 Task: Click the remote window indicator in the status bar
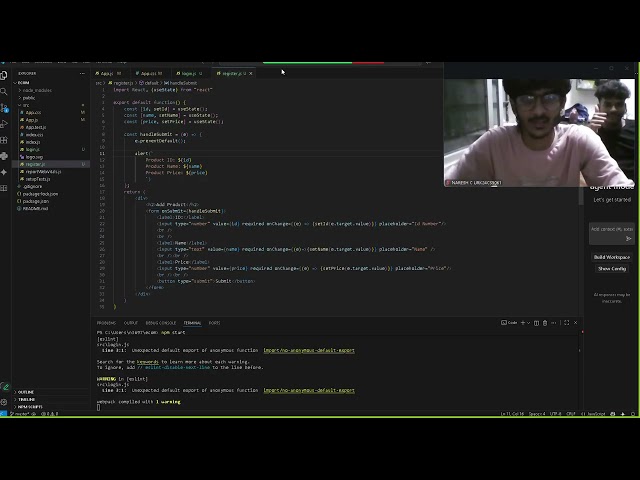pyautogui.click(x=3, y=414)
